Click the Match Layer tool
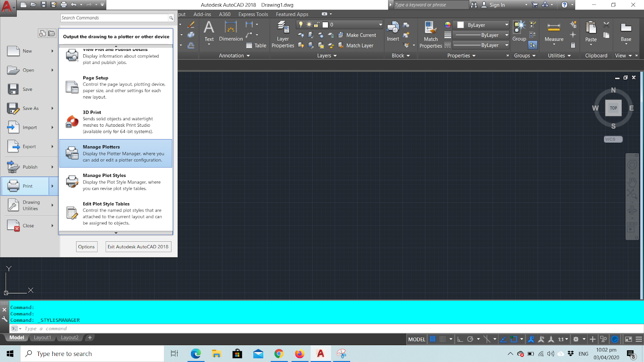This screenshot has width=644, height=362. (356, 45)
